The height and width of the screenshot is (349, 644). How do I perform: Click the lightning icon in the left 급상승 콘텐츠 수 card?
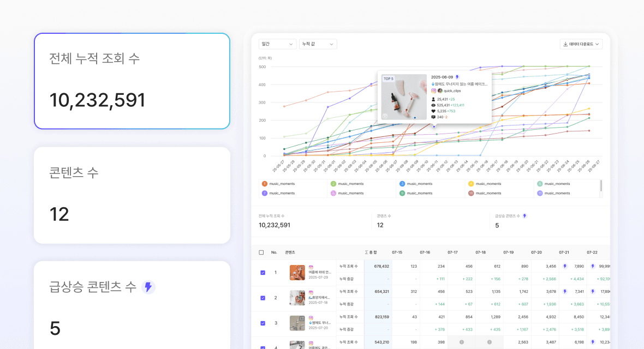point(148,287)
